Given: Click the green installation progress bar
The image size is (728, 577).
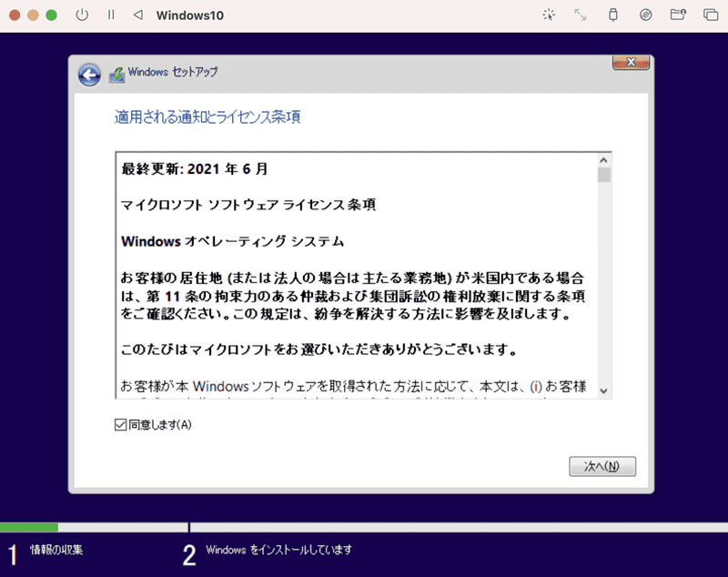Looking at the screenshot, I should click(x=29, y=527).
